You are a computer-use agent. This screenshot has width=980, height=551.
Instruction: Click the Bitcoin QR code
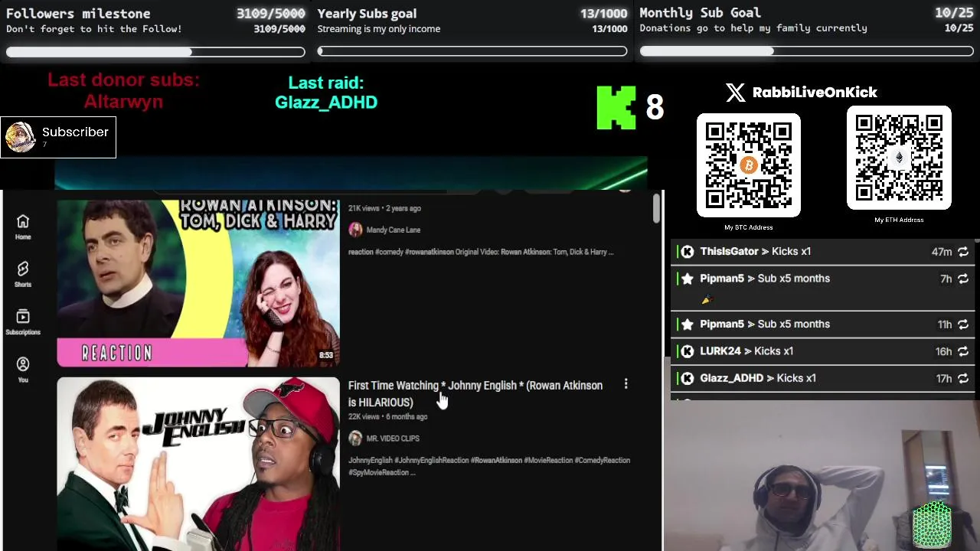click(x=749, y=165)
